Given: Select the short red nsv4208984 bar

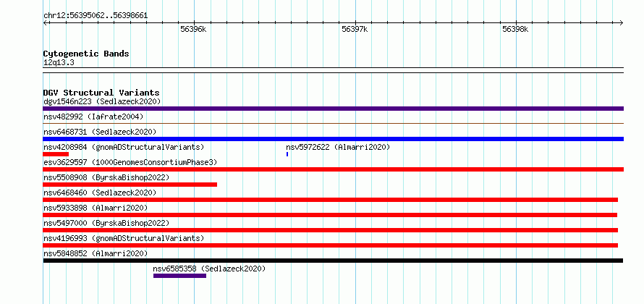Looking at the screenshot, I should 56,154.
